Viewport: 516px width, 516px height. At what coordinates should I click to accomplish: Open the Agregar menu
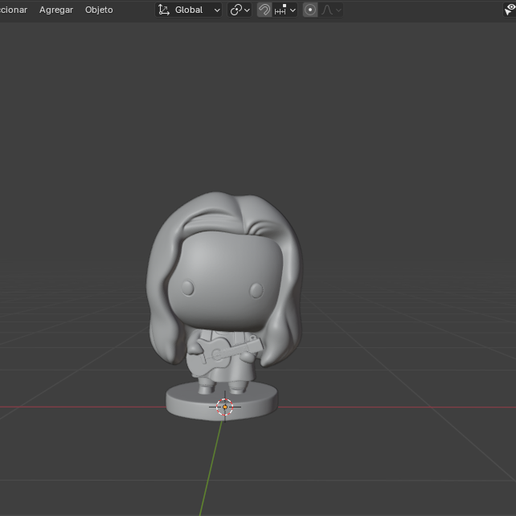56,10
